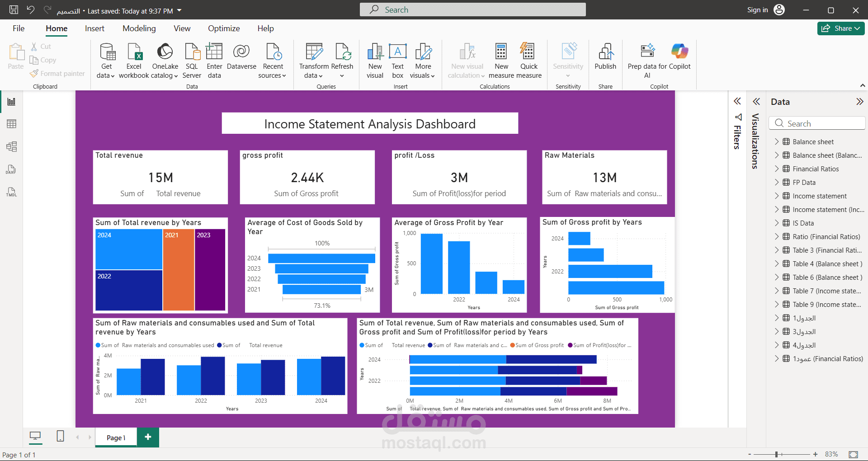The height and width of the screenshot is (461, 868).
Task: Open the OneLake catalog
Action: [x=165, y=61]
